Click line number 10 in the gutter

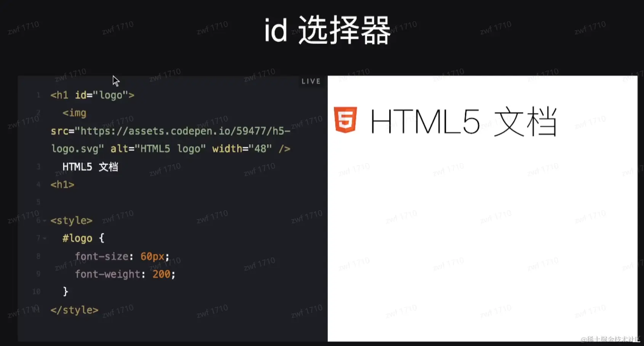point(36,292)
